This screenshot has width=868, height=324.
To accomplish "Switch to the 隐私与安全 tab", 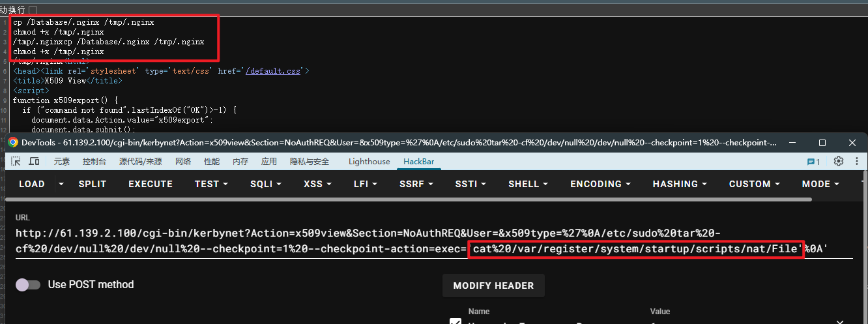I will pyautogui.click(x=310, y=162).
